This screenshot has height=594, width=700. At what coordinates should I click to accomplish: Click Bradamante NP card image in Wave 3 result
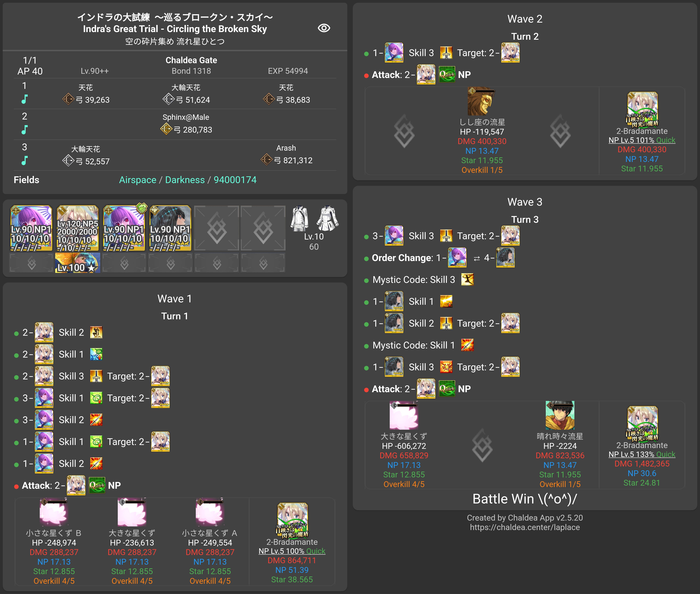click(x=642, y=424)
